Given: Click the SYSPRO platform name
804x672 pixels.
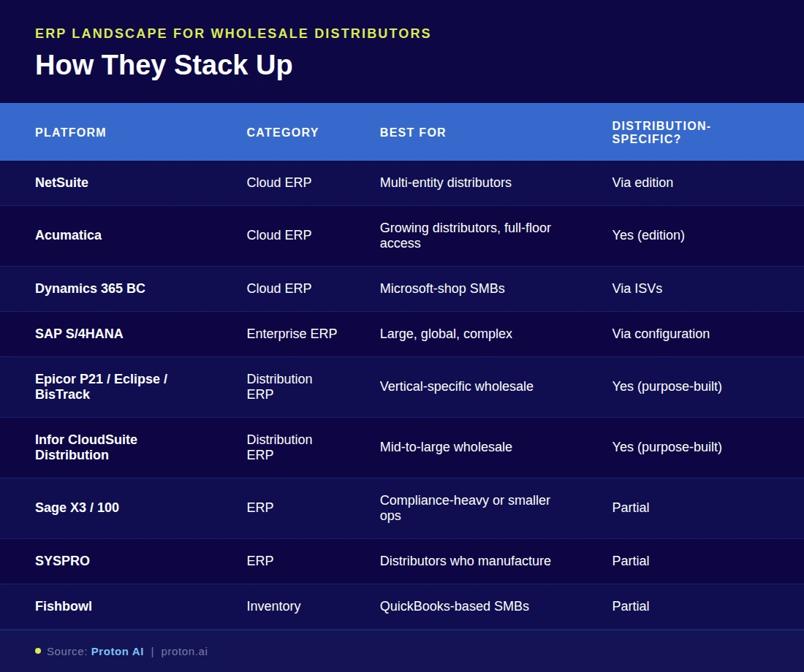Looking at the screenshot, I should click(x=63, y=561).
